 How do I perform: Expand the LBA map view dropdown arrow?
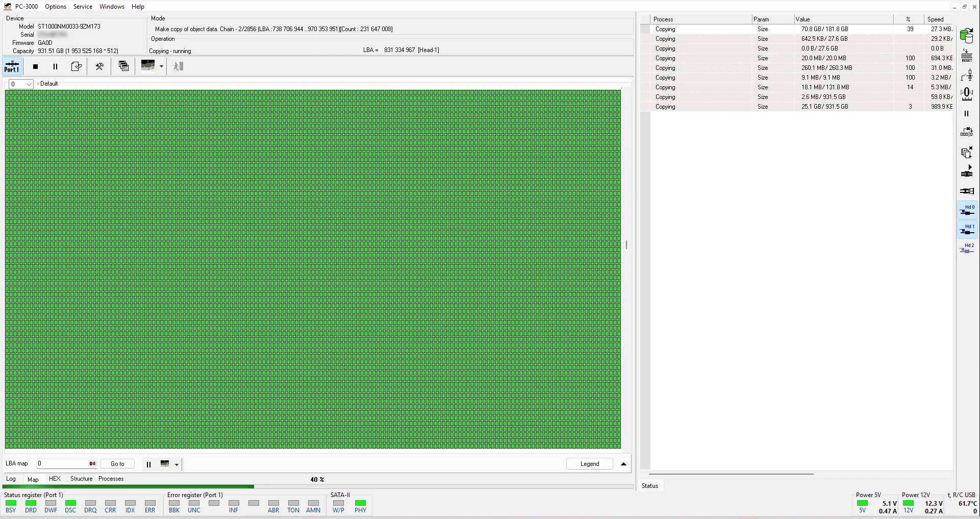[x=177, y=464]
